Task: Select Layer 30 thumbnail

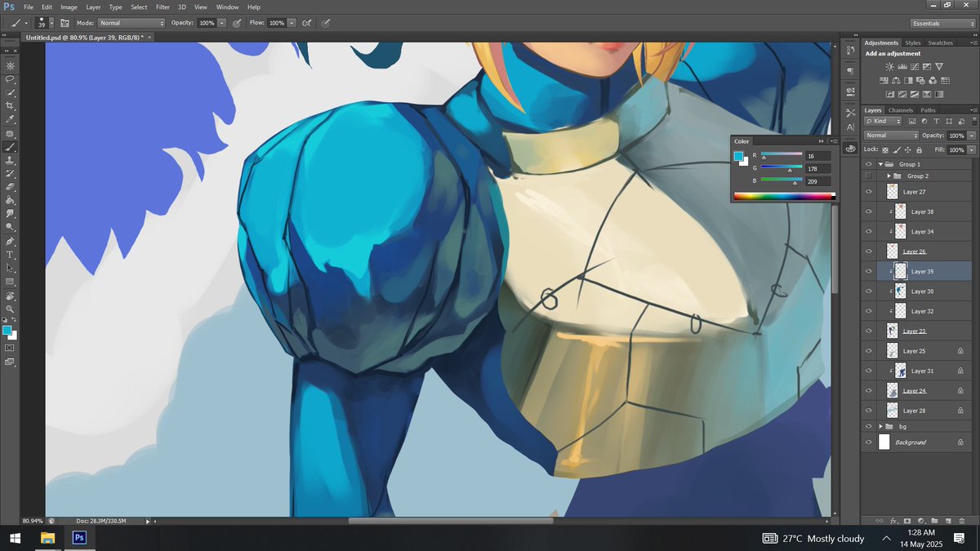Action: click(900, 291)
